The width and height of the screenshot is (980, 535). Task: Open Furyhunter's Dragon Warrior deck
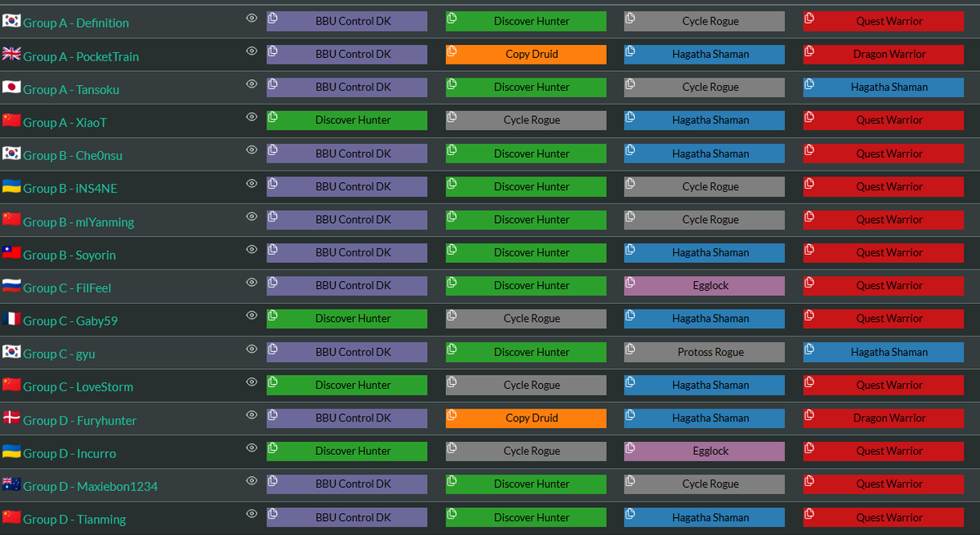point(883,418)
